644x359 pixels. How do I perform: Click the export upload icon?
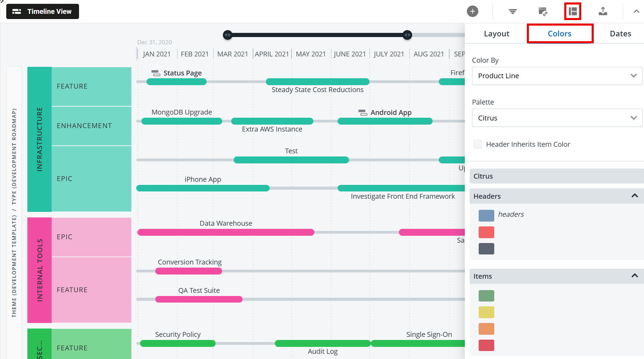coord(603,11)
